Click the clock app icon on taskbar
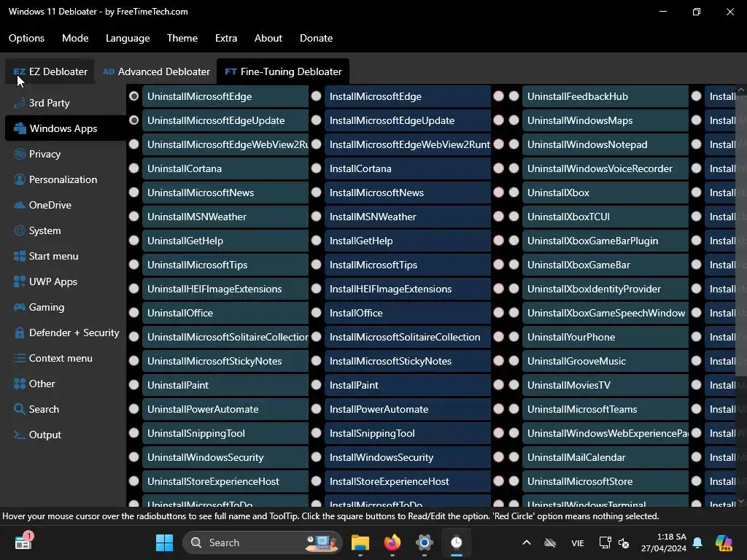 click(x=457, y=542)
